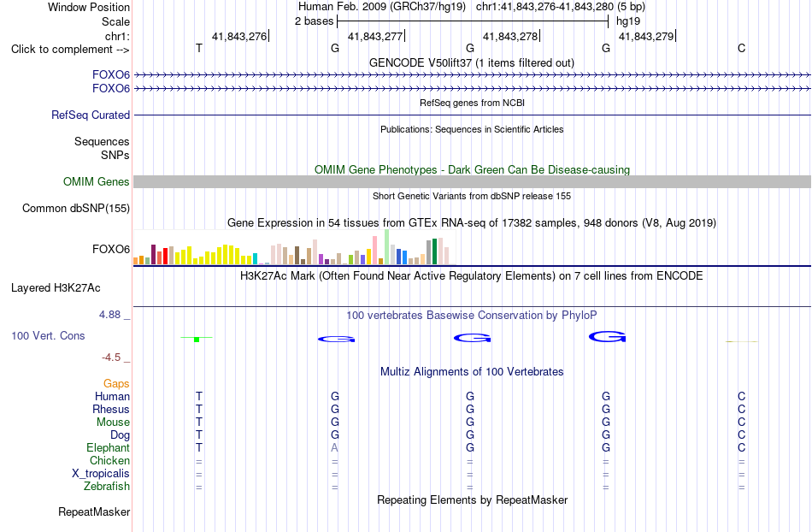
Task: Click the Common dbSNP(155) track label
Action: [x=76, y=208]
